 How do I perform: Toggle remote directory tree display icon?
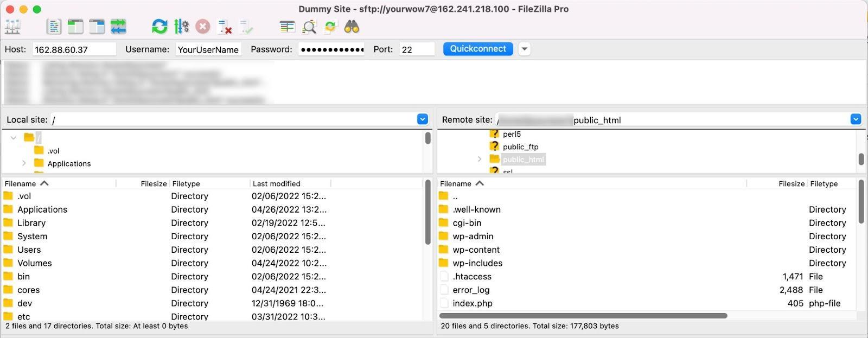(x=97, y=27)
